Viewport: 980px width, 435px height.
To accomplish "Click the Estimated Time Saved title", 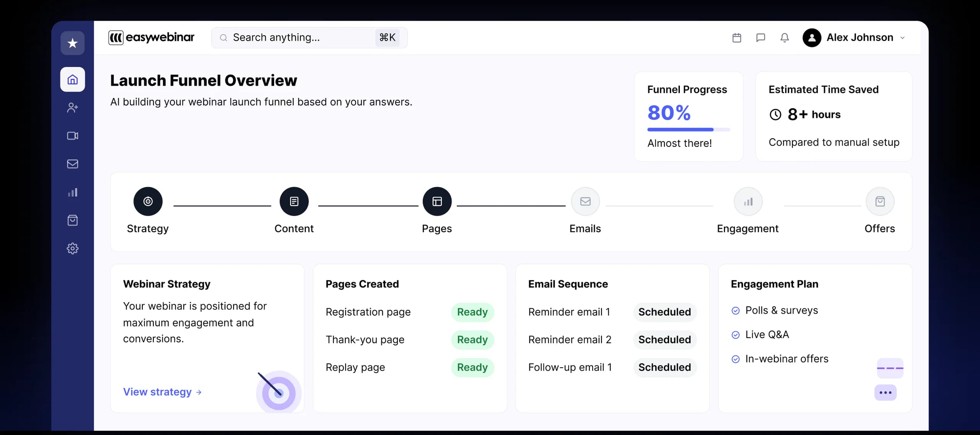I will point(823,90).
